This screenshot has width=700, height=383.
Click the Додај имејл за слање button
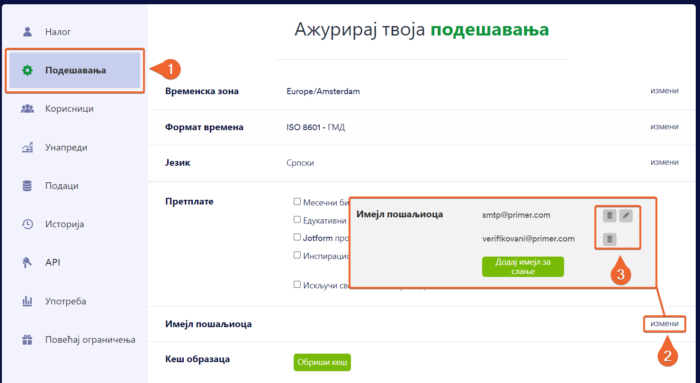tap(523, 266)
